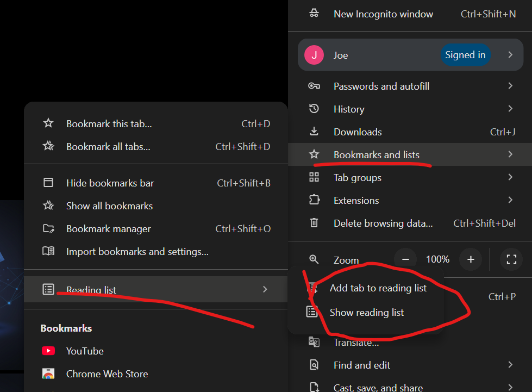The height and width of the screenshot is (392, 532).
Task: Click the Delete browsing data trash icon
Action: tap(314, 223)
